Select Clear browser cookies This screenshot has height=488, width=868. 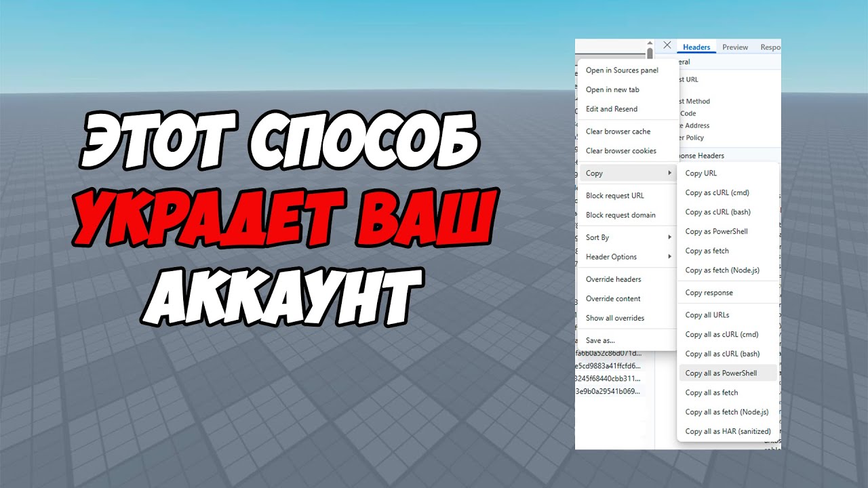click(x=621, y=151)
